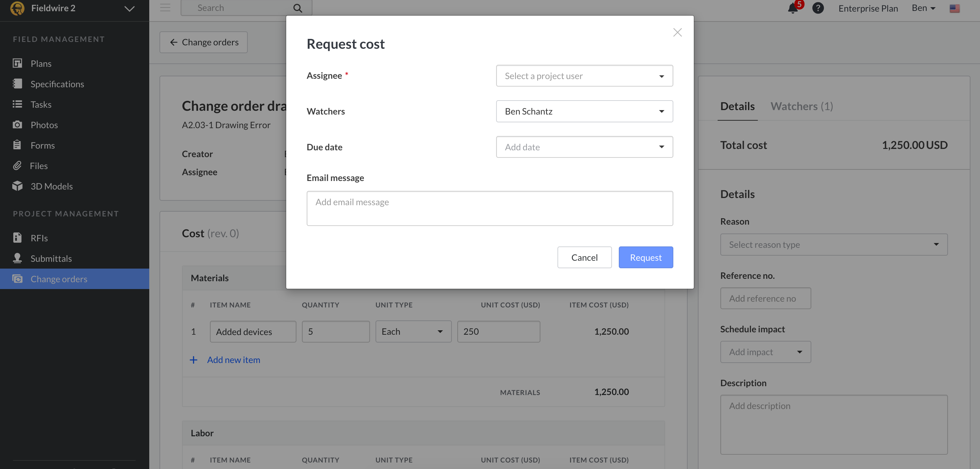Open Photos from the sidebar
The image size is (980, 469).
(x=44, y=125)
